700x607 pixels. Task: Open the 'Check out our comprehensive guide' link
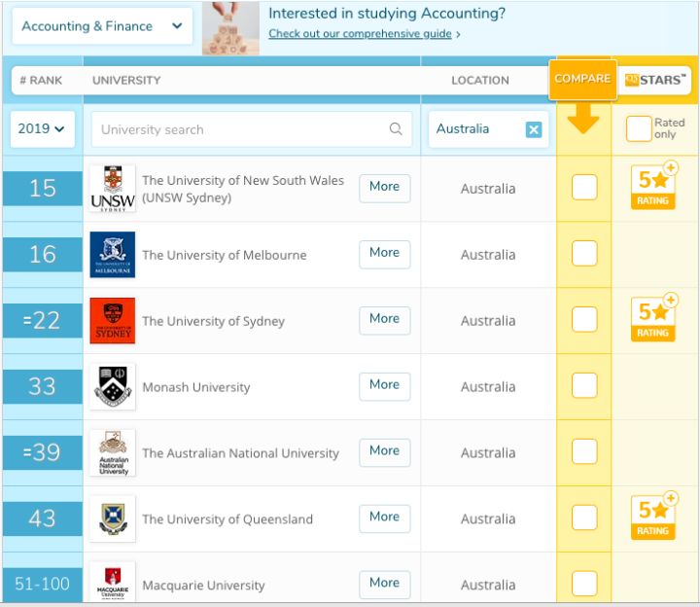pos(360,34)
